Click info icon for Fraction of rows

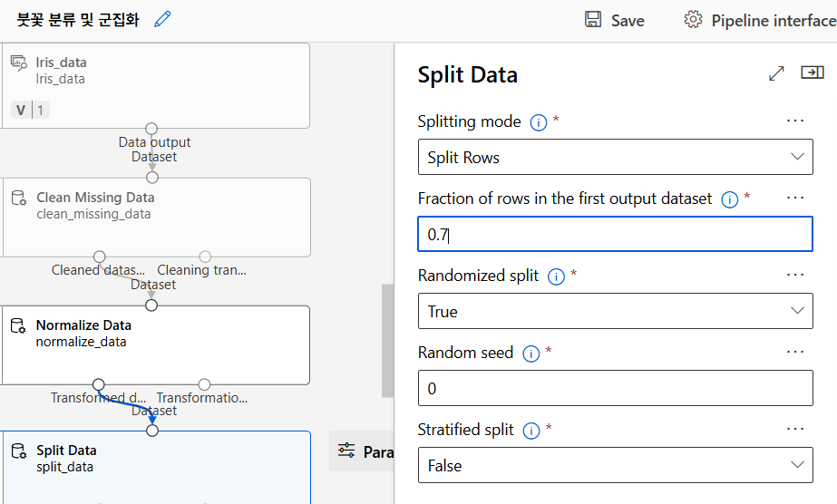(730, 199)
